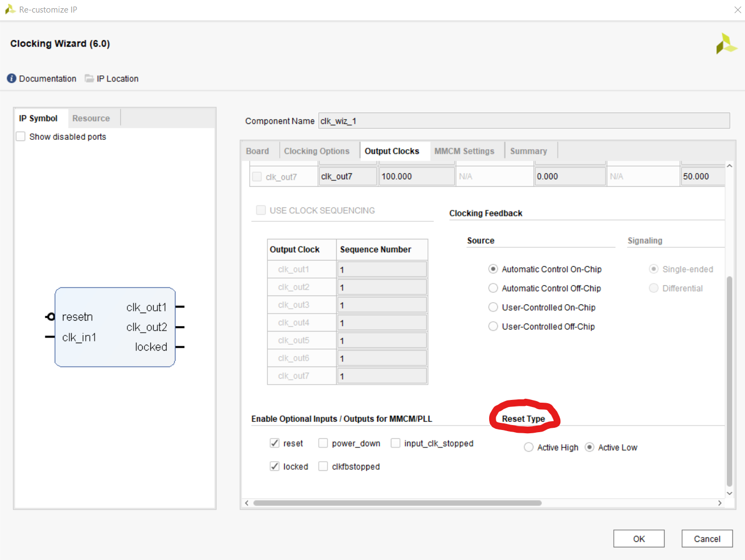Select Active High reset type

pos(528,447)
